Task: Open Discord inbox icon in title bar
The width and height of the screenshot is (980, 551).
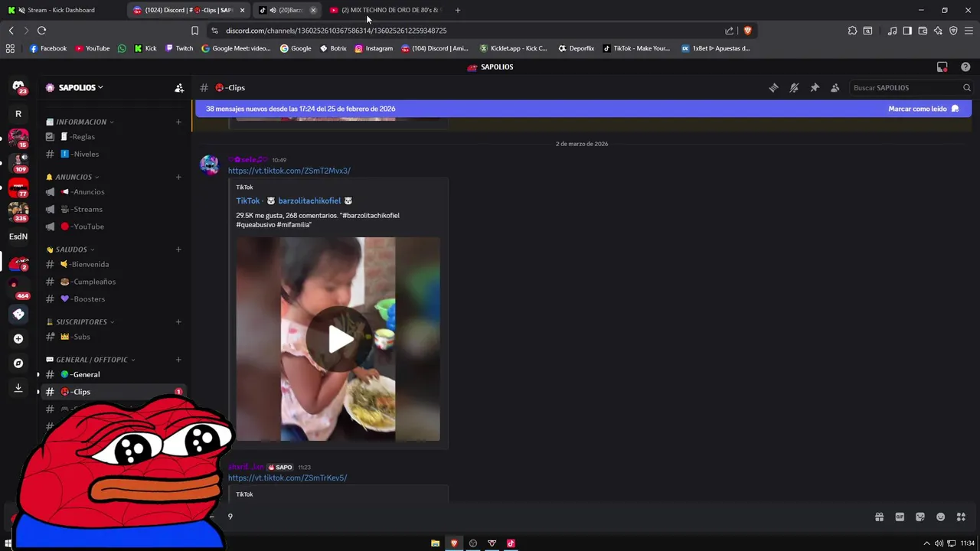Action: [x=942, y=67]
